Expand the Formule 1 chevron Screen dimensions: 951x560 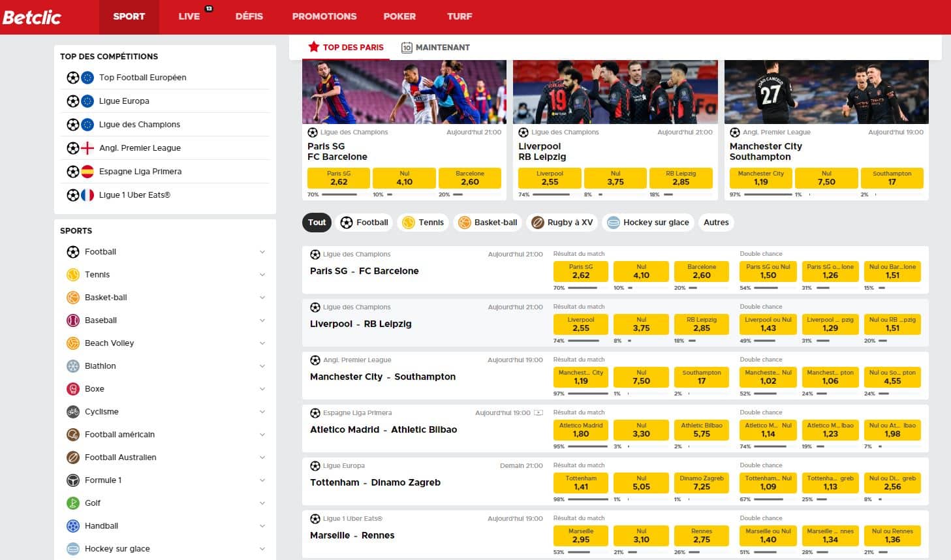click(262, 480)
